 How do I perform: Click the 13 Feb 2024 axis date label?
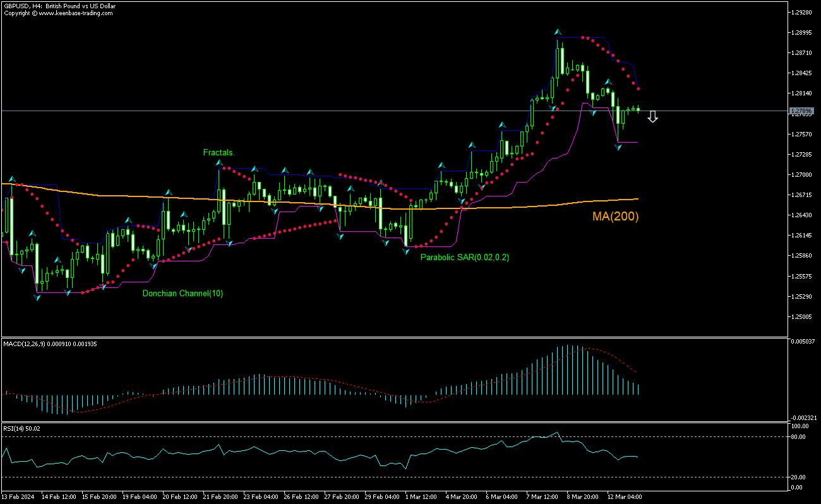[x=18, y=497]
